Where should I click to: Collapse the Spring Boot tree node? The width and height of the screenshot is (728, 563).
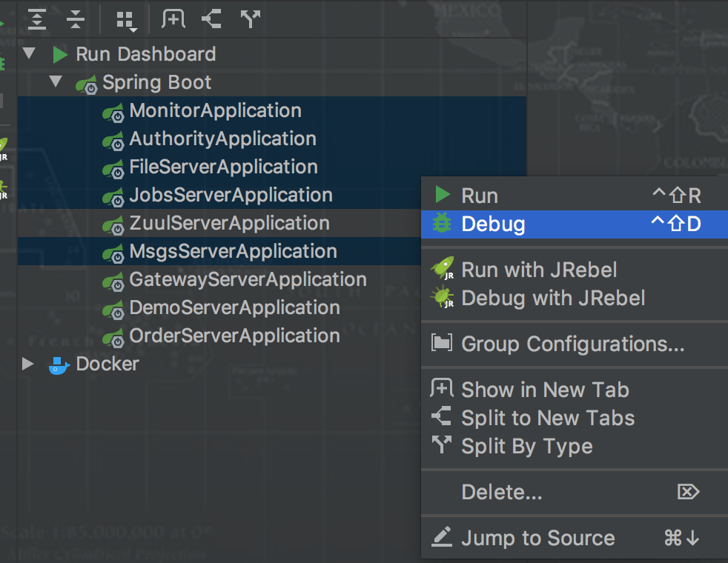56,81
